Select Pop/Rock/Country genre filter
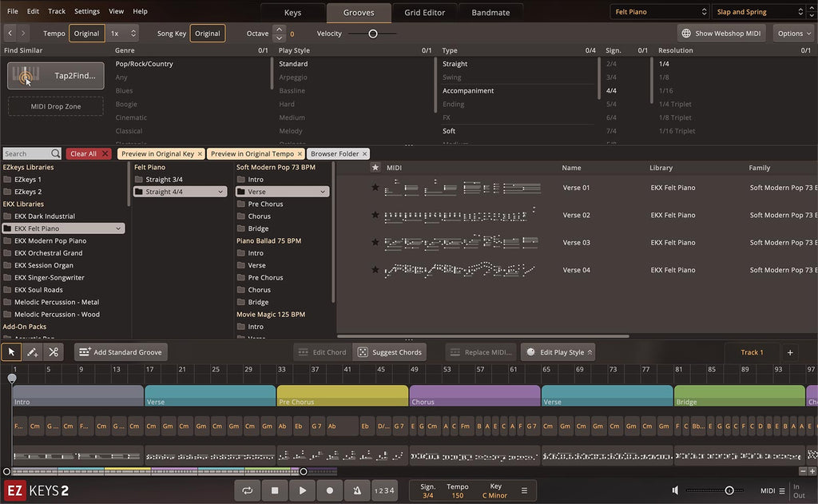Viewport: 818px width, 504px height. click(x=144, y=64)
